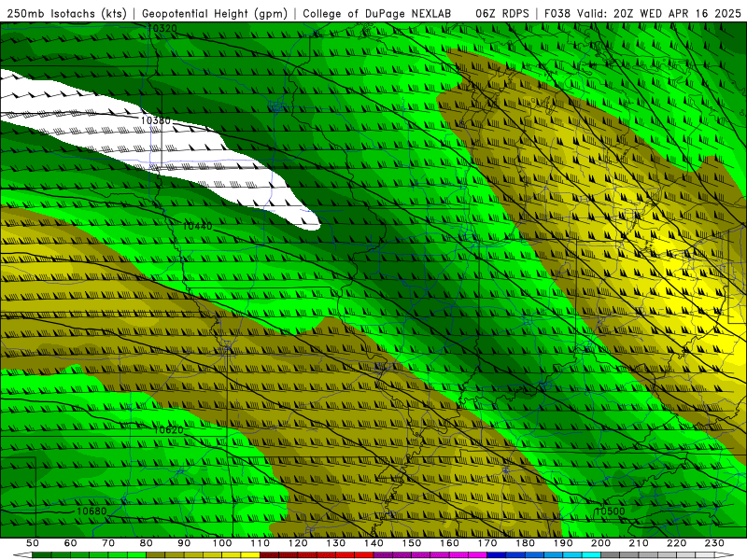Click the 60 value on the color scale
The height and width of the screenshot is (560, 747).
[70, 543]
